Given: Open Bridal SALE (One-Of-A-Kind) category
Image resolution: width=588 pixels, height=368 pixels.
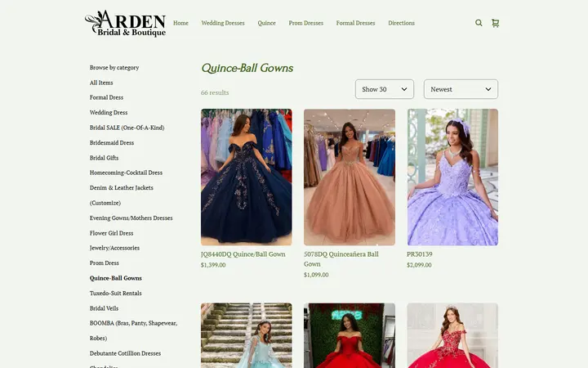Looking at the screenshot, I should tap(127, 128).
